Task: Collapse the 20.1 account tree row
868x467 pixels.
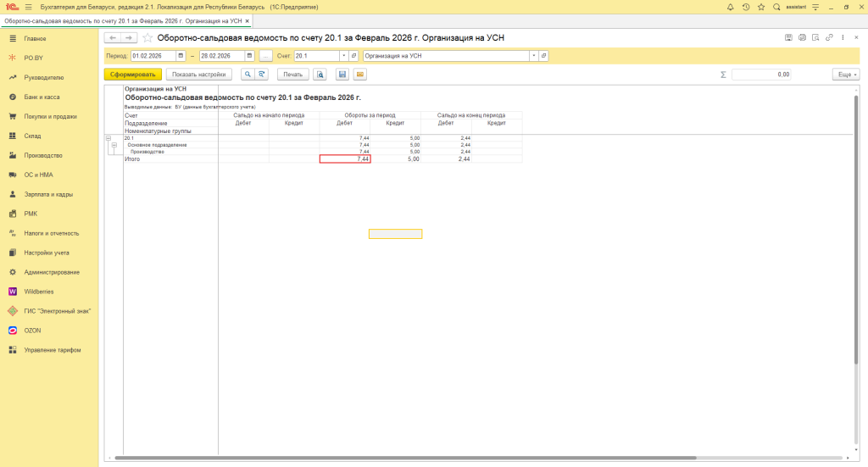Action: tap(108, 137)
